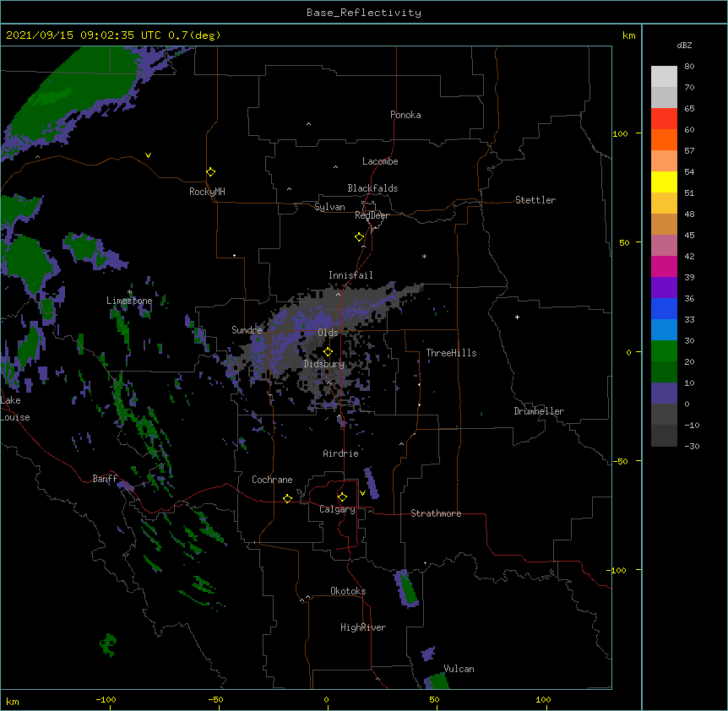Click the white asterisk marker above Limestone
The image size is (728, 711).
click(130, 292)
